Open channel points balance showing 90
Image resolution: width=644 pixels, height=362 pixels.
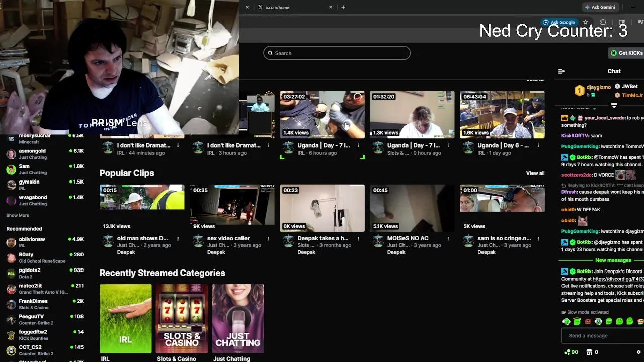point(571,352)
